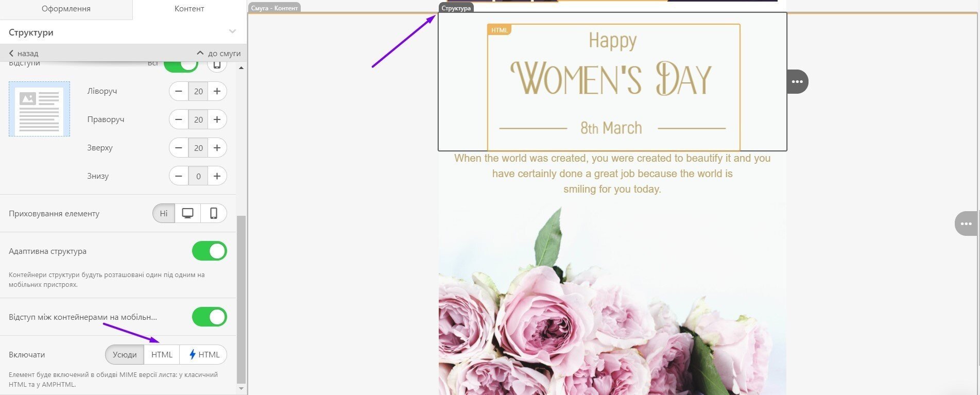Image resolution: width=980 pixels, height=395 pixels.
Task: Click the minus icon for Праворуч padding
Action: pyautogui.click(x=179, y=119)
